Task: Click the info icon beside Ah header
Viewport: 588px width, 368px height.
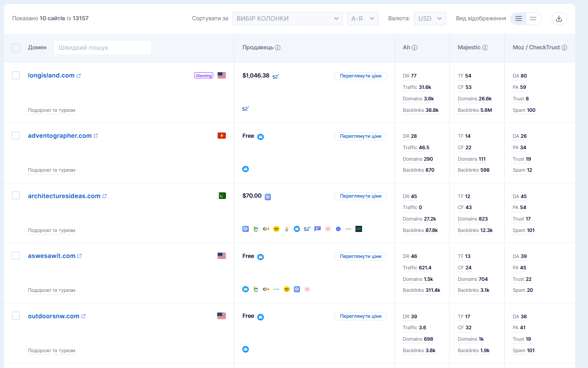Action: [415, 48]
